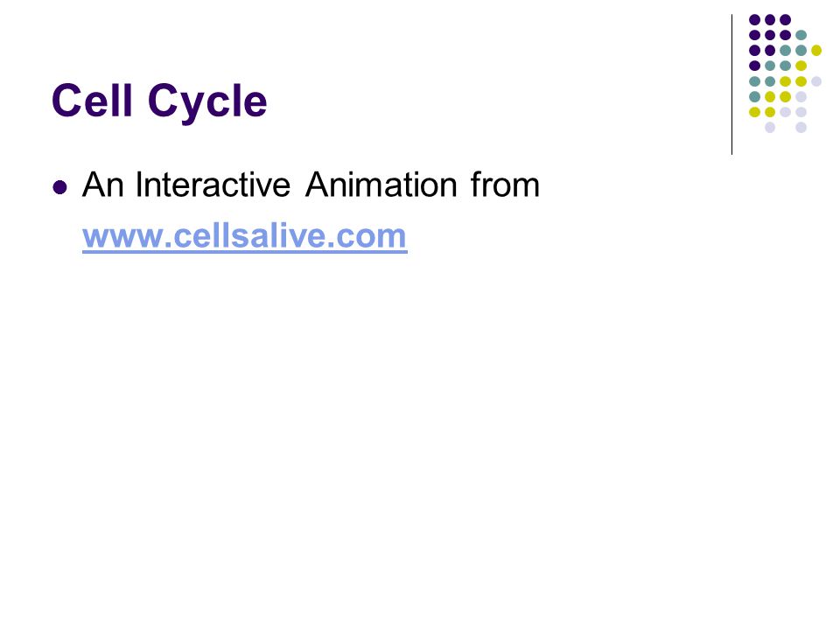Click the word "Animation" in the bullet
This screenshot has height=630, width=840.
point(381,185)
